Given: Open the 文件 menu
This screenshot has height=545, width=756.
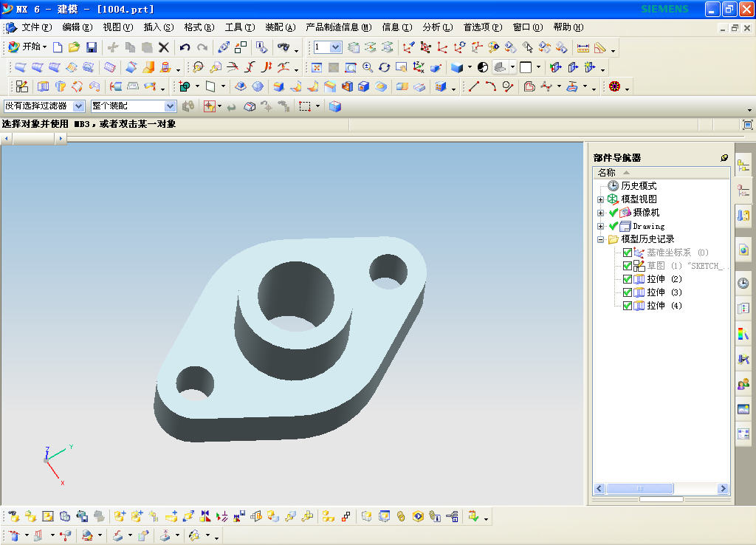Looking at the screenshot, I should [x=37, y=27].
